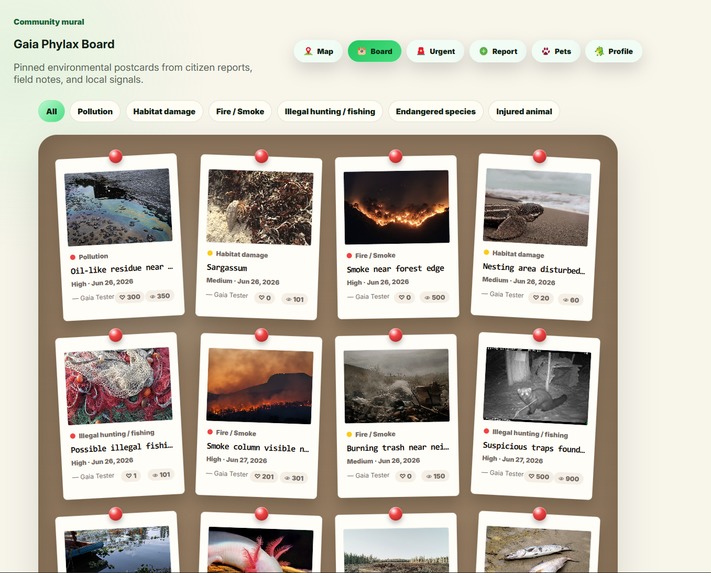The width and height of the screenshot is (711, 573).
Task: Click the "Community mural" label
Action: point(49,22)
